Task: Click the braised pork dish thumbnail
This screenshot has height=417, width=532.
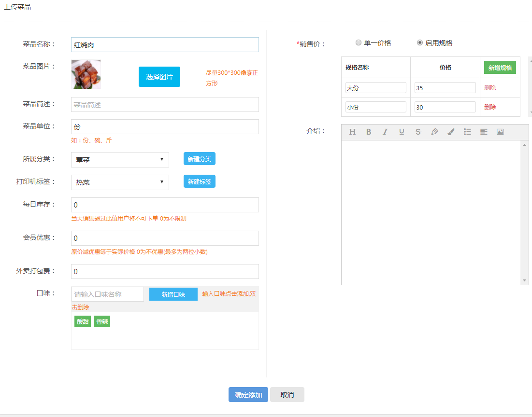Action: click(x=86, y=74)
